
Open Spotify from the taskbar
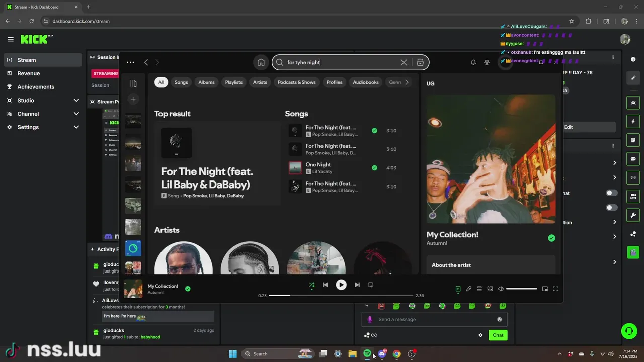pos(367,354)
